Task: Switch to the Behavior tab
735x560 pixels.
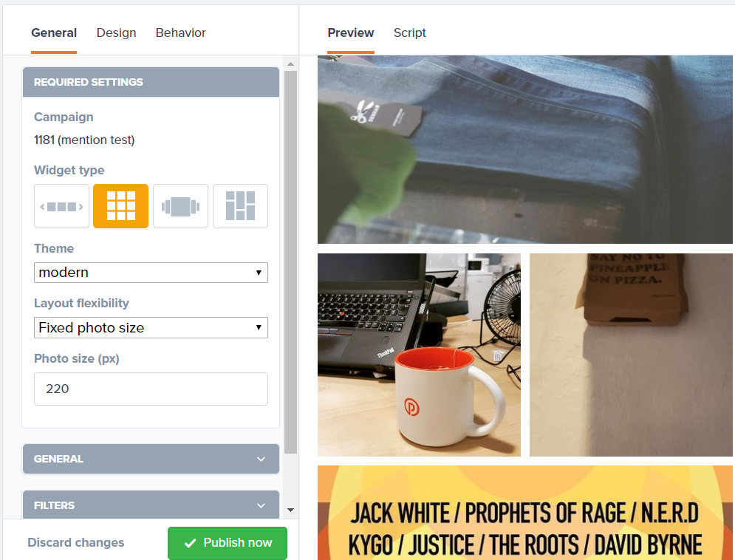Action: point(180,33)
